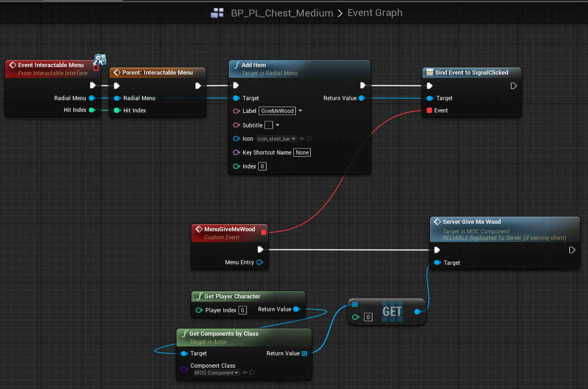Click the Target pin on Get Components by Class
Screen dimensions: 588x389
point(184,353)
